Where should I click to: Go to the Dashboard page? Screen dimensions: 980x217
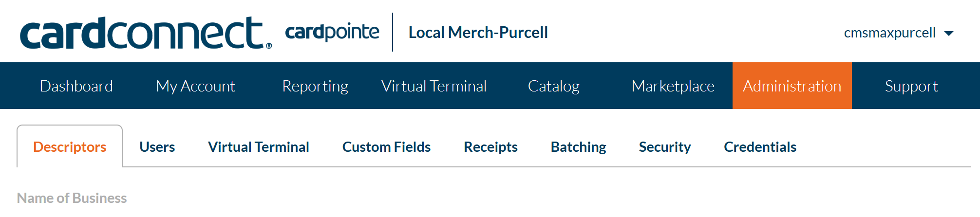(x=76, y=86)
